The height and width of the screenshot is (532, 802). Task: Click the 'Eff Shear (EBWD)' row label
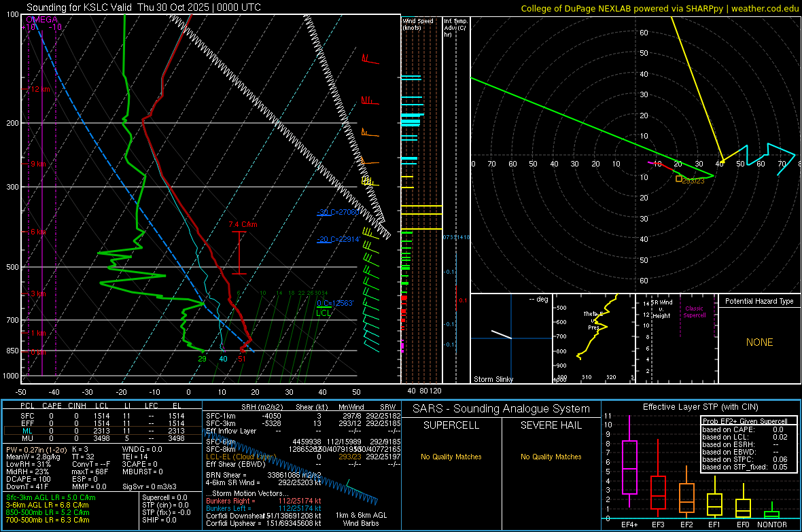click(236, 465)
